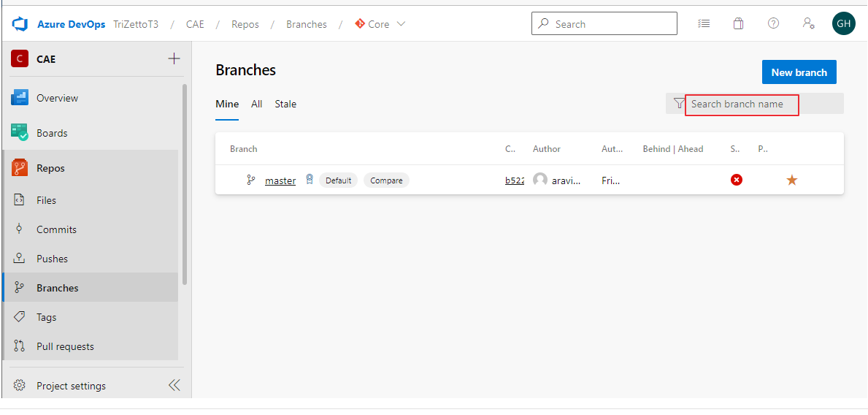Screen dimensions: 868x415
Task: Switch to the Mine tab
Action: click(x=227, y=104)
